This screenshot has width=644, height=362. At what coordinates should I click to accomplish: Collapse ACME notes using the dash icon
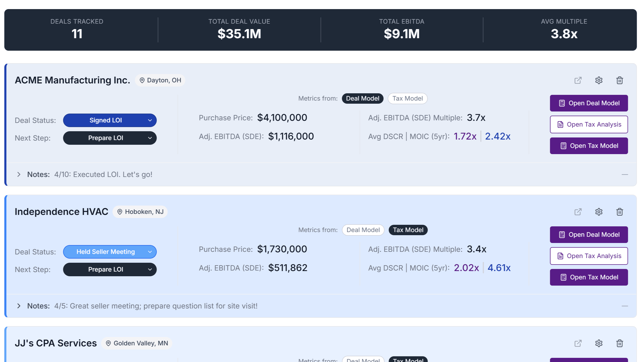click(625, 174)
